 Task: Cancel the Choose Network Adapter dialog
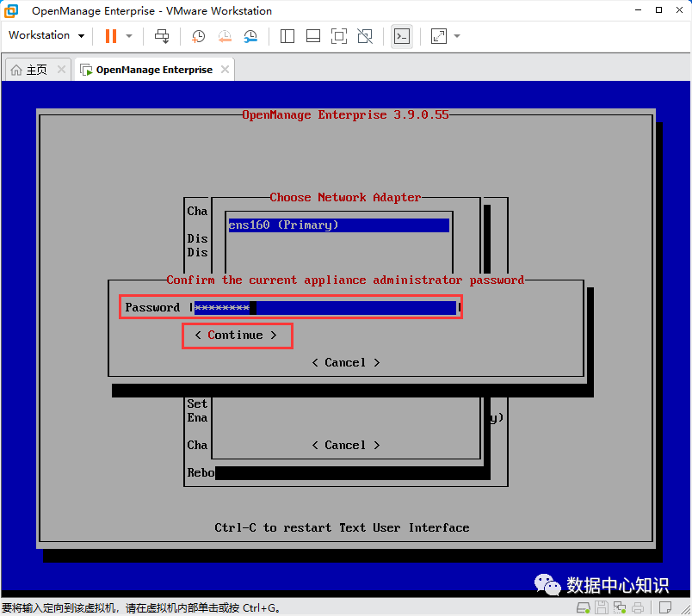(x=345, y=446)
